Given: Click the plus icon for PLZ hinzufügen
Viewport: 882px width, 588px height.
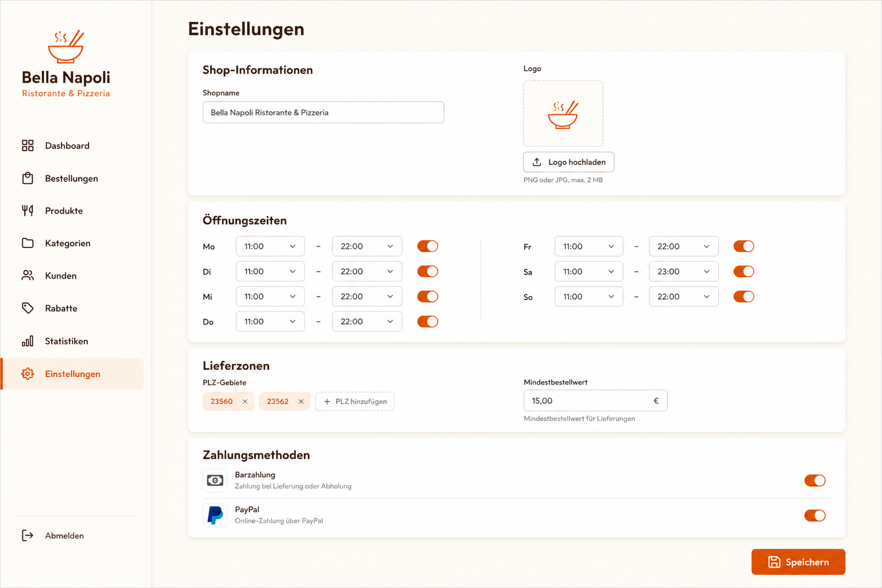Looking at the screenshot, I should tap(327, 401).
